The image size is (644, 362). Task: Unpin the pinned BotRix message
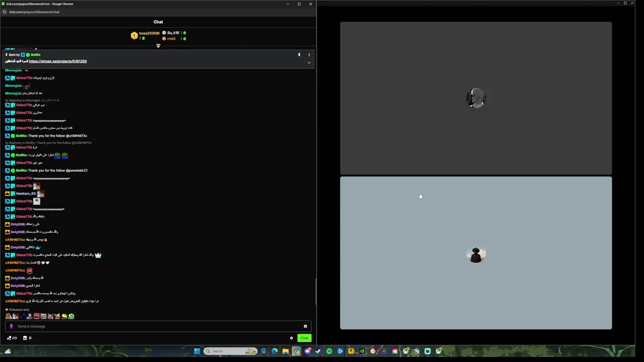tap(299, 55)
